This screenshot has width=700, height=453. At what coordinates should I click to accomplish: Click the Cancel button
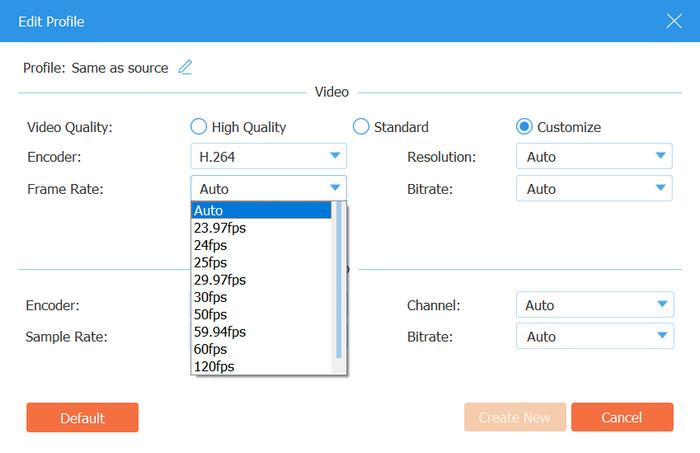pyautogui.click(x=622, y=417)
